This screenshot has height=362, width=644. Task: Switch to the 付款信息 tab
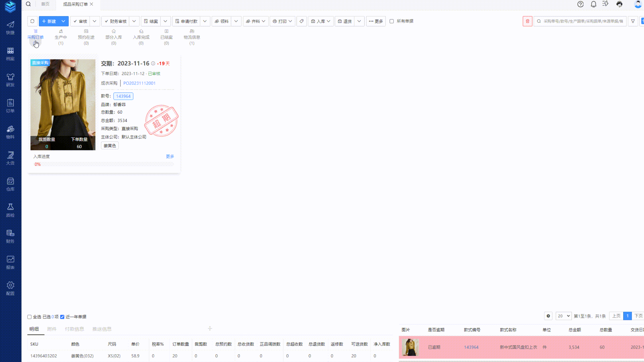tap(74, 329)
